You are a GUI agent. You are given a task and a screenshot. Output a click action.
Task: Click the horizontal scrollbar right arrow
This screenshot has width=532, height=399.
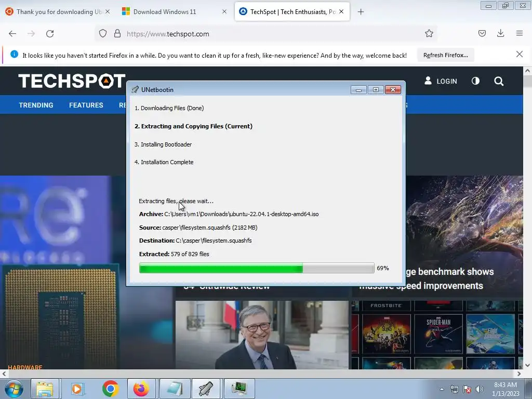point(519,374)
